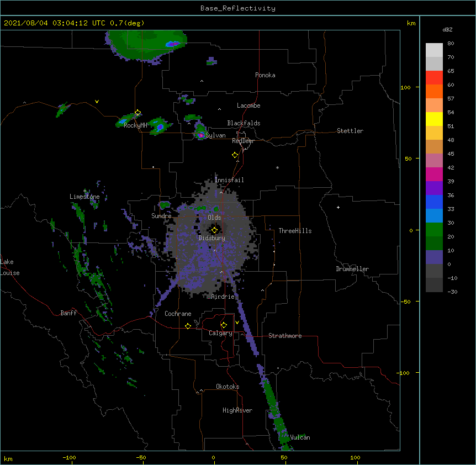The height and width of the screenshot is (465, 476).
Task: Click the HighRiver town label
Action: pos(237,410)
